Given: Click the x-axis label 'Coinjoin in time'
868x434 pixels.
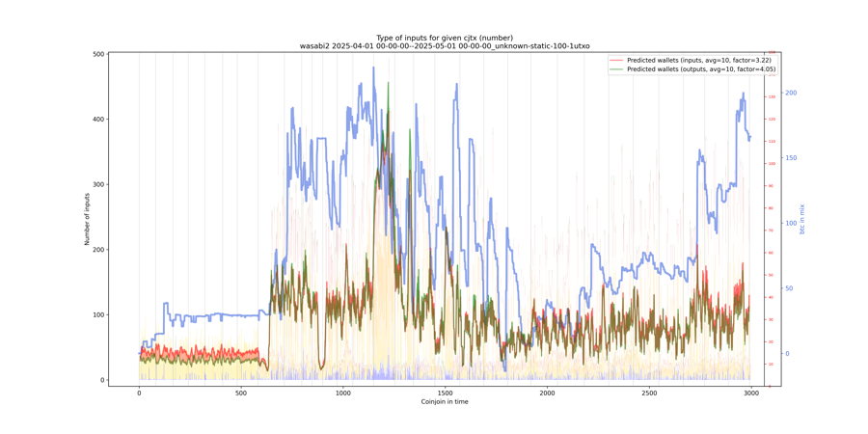Looking at the screenshot, I should point(445,401).
